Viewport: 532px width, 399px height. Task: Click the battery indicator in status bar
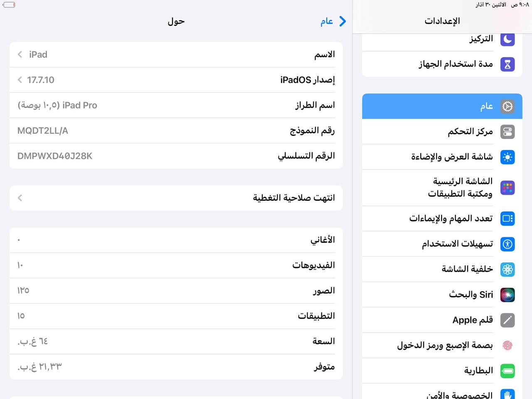coord(9,5)
